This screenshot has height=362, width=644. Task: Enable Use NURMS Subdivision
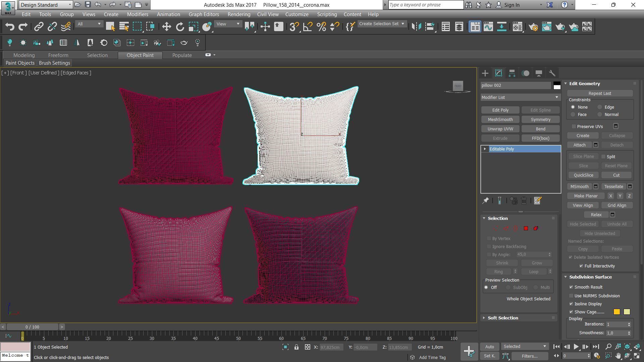click(x=571, y=296)
